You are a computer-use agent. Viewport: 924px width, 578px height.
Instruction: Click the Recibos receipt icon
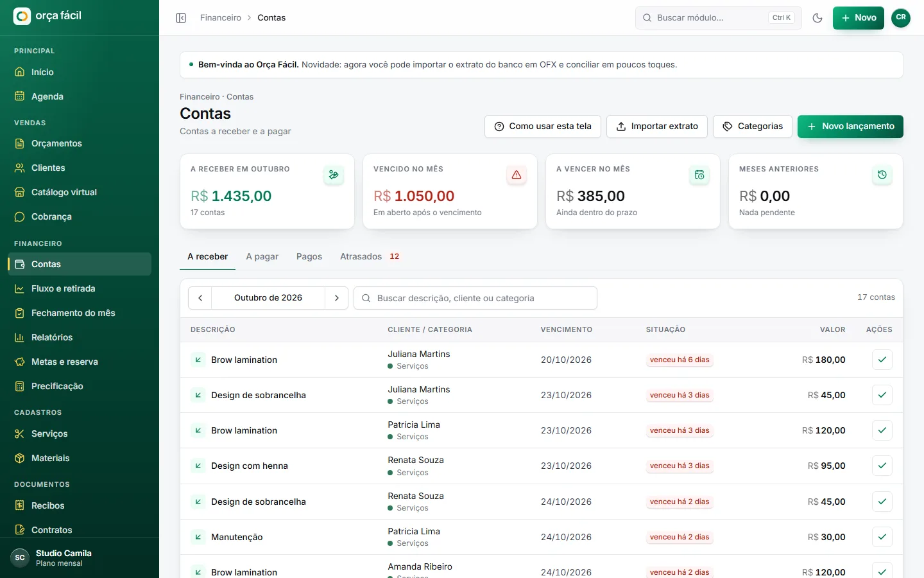(x=20, y=505)
